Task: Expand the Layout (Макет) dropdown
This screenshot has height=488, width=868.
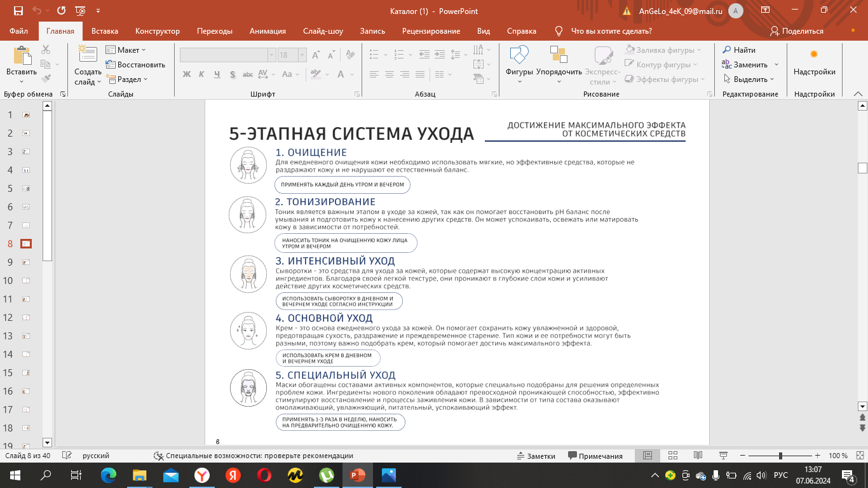Action: tap(126, 50)
